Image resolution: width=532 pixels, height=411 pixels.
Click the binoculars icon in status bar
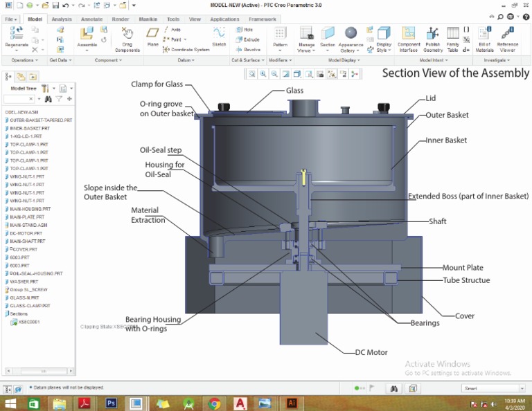[393, 389]
